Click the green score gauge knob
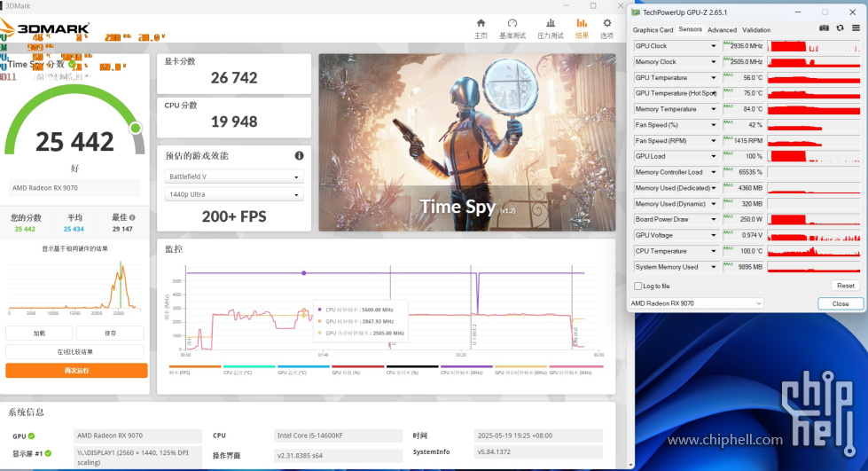The height and width of the screenshot is (471, 868). (135, 129)
